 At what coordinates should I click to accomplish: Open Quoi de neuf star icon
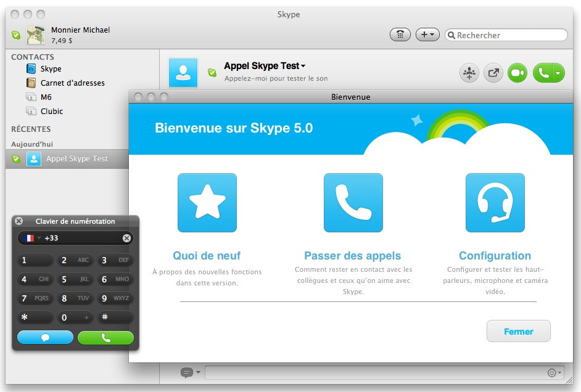(x=207, y=203)
